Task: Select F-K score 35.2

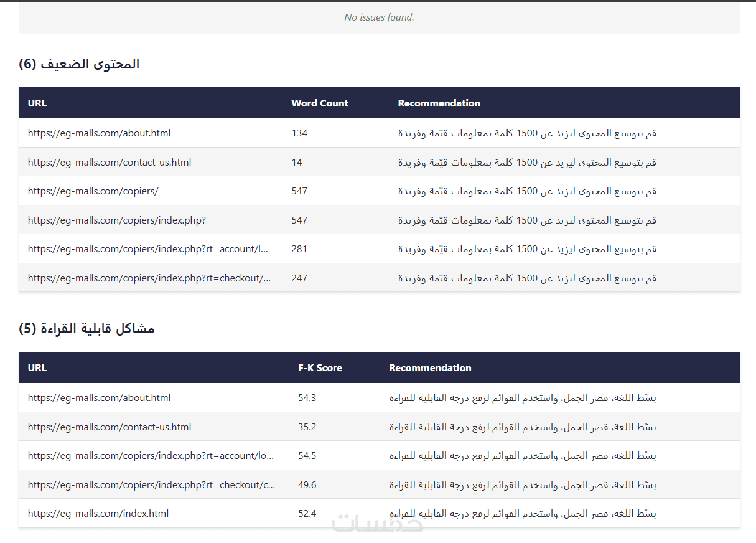Action: click(307, 427)
